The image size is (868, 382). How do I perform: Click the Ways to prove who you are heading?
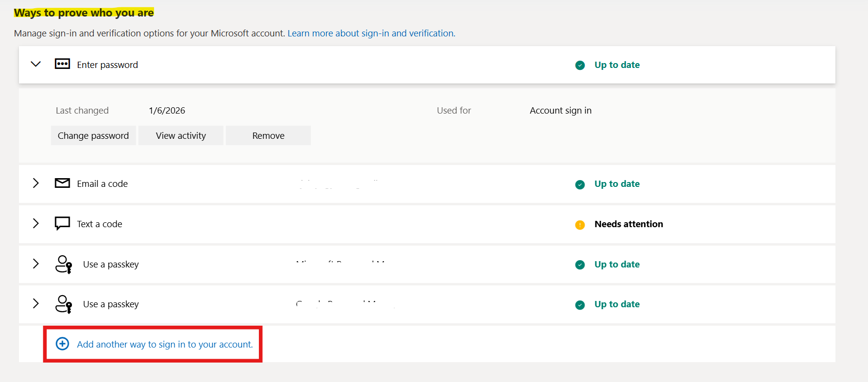point(84,13)
